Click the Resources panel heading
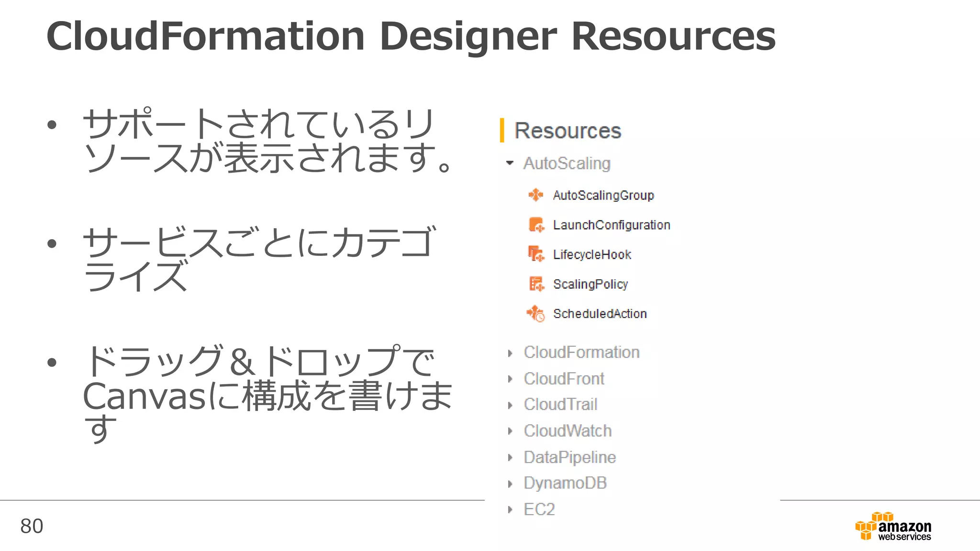 tap(568, 131)
